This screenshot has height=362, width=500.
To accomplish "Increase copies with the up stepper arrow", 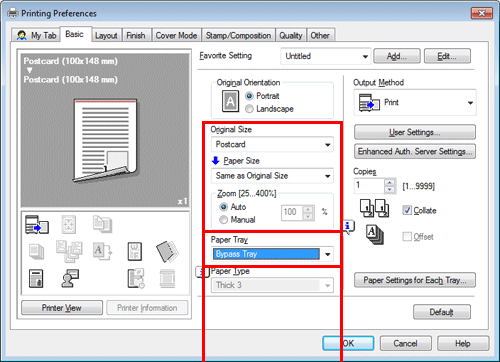I will [389, 182].
